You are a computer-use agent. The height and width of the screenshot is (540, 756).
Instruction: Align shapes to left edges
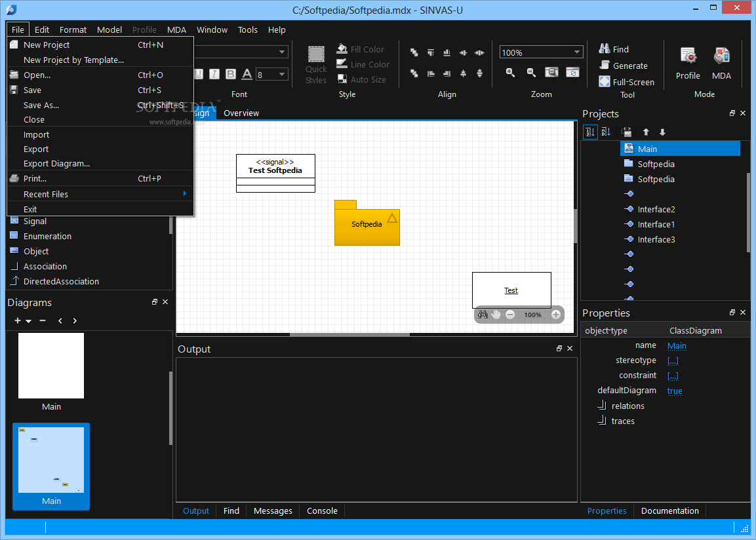(431, 73)
